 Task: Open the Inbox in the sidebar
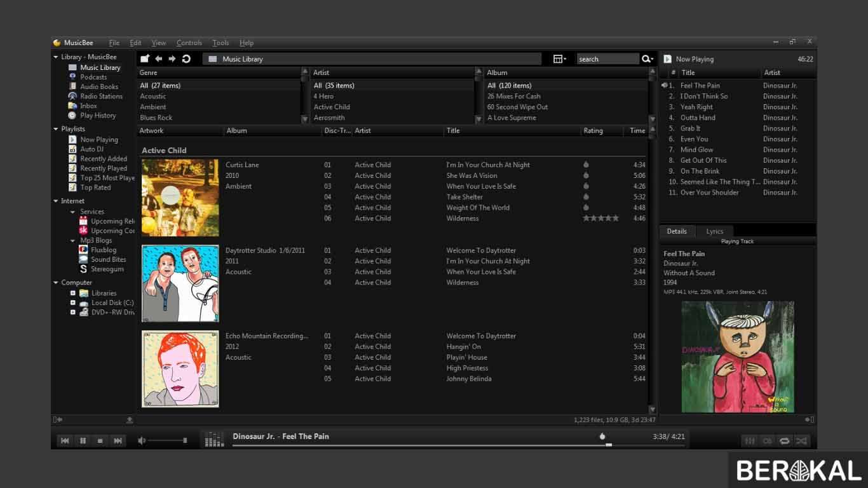[x=88, y=105]
